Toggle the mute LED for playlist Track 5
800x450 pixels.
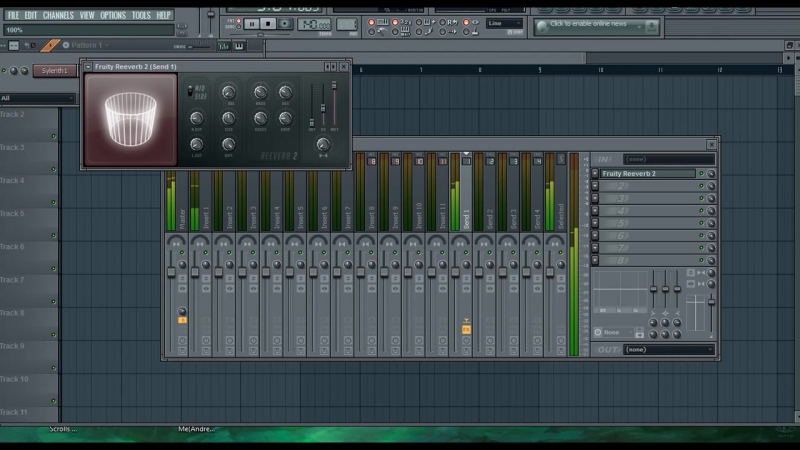pyautogui.click(x=53, y=236)
